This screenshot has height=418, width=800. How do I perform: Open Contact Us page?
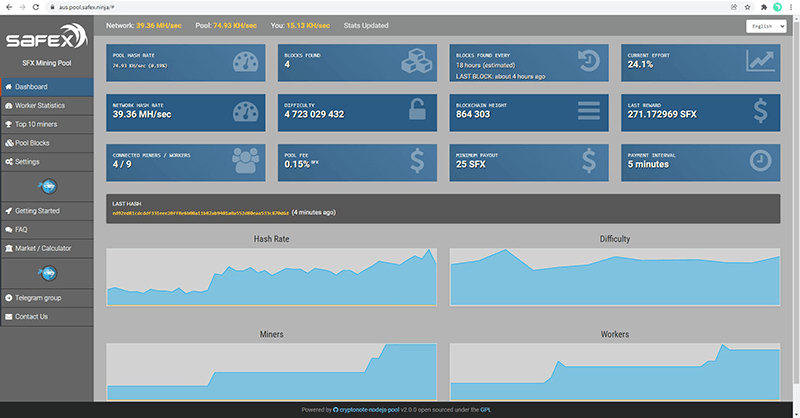coord(47,316)
